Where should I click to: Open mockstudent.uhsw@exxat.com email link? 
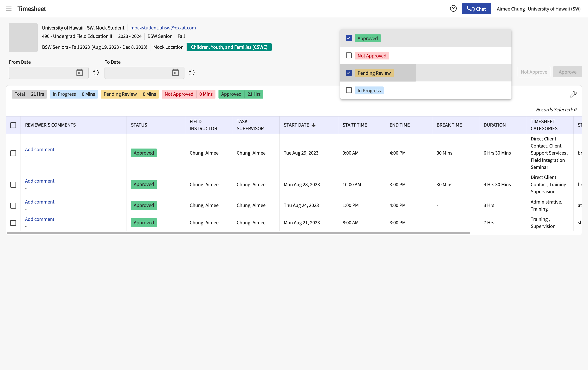coord(163,28)
